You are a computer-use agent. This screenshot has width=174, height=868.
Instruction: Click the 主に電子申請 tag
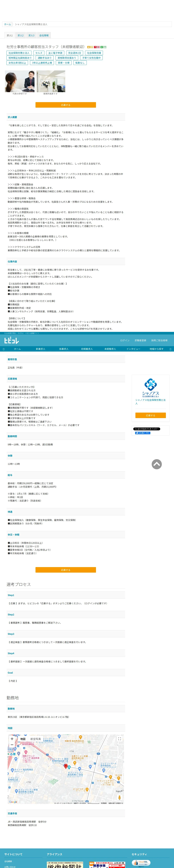pos(55,53)
